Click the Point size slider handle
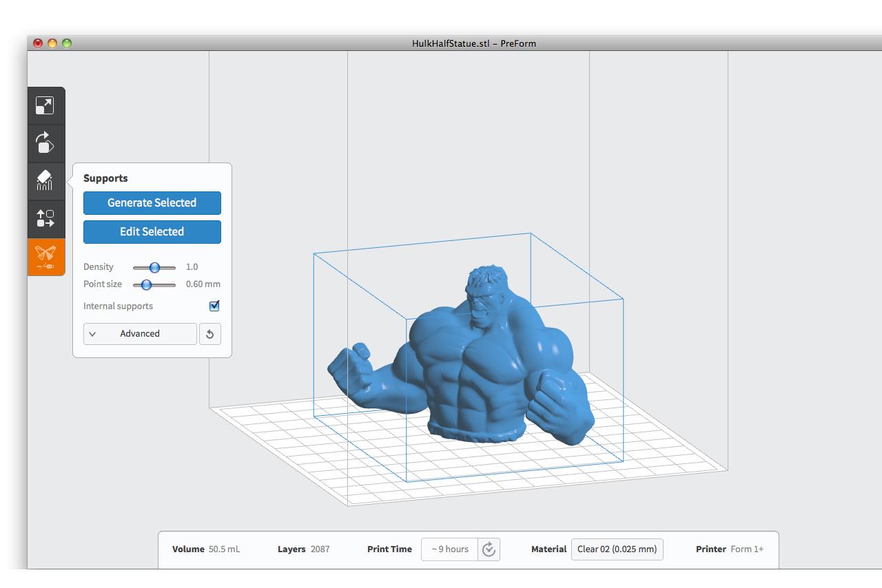 click(x=146, y=284)
